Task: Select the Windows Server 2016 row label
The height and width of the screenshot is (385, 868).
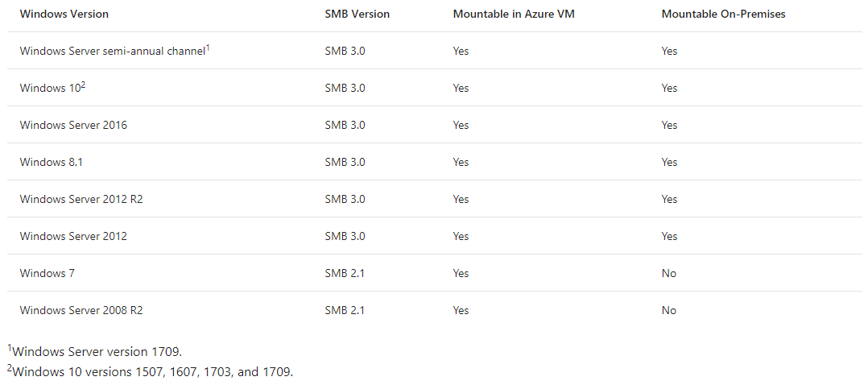Action: (x=73, y=125)
